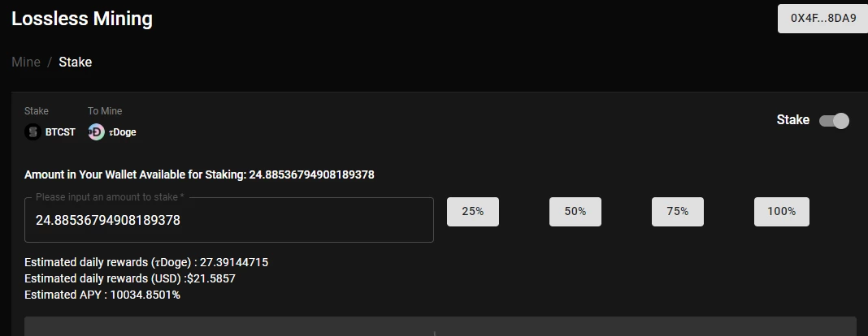Click the τDoge token icon
This screenshot has width=868, height=336.
97,132
